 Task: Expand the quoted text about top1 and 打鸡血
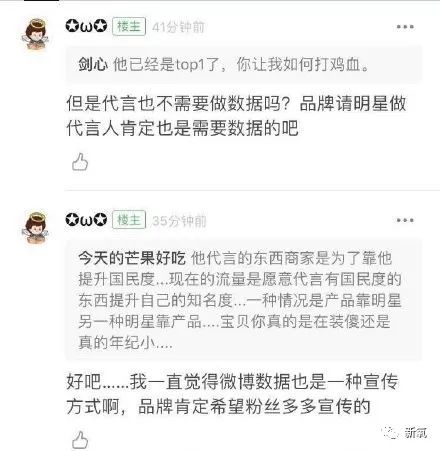tap(243, 64)
